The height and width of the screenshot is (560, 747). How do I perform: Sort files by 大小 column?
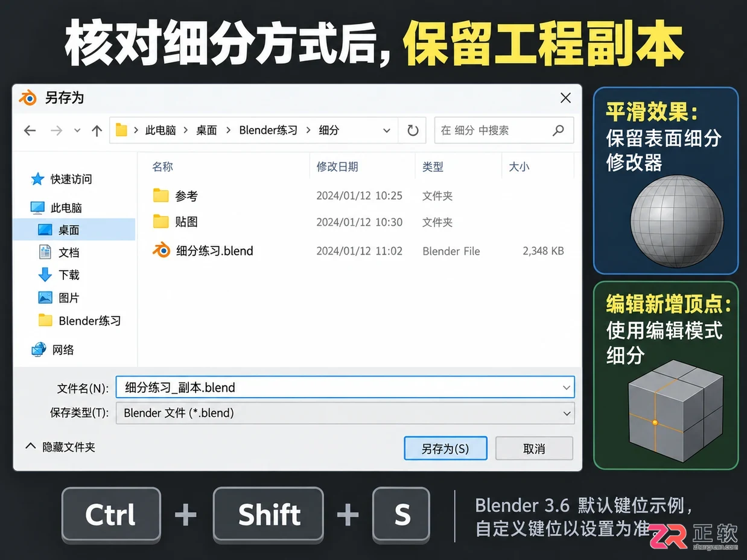pyautogui.click(x=519, y=167)
